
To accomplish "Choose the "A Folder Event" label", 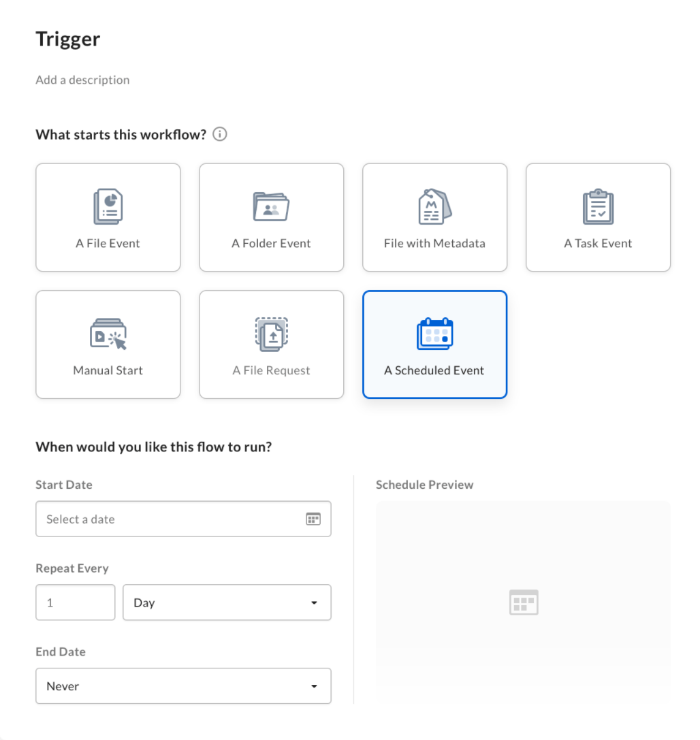I will 272,244.
